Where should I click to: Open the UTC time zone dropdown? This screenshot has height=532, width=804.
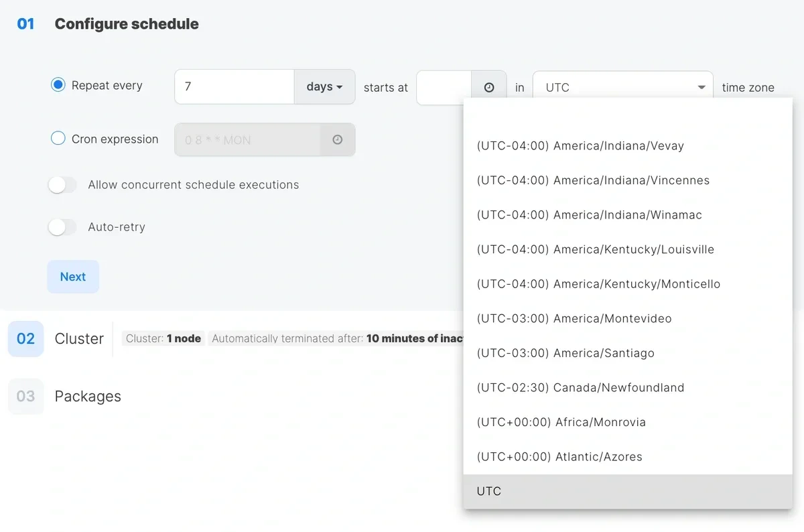point(622,86)
